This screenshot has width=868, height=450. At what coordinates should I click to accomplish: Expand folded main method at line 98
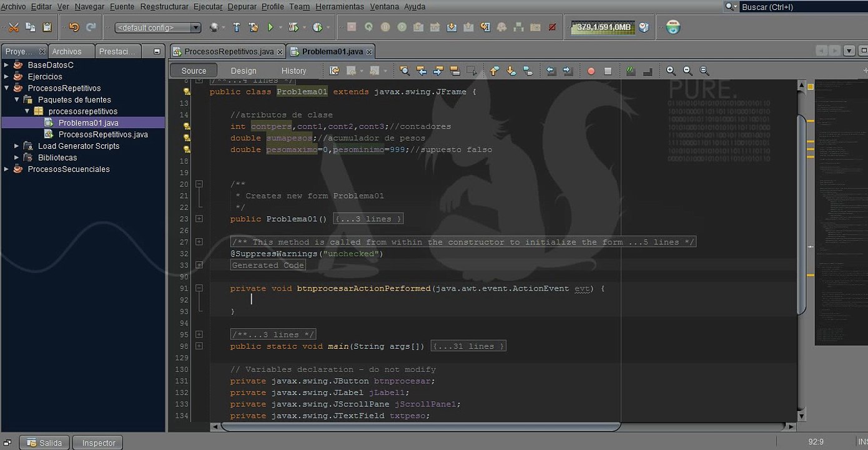[x=199, y=346]
